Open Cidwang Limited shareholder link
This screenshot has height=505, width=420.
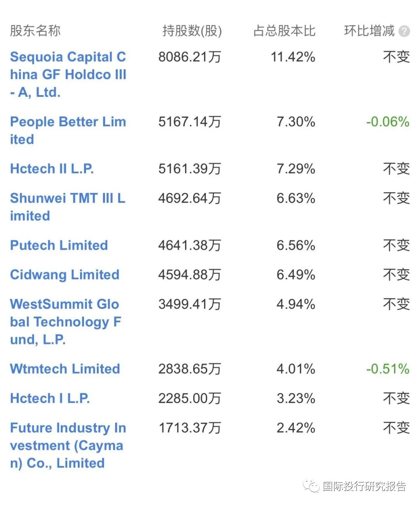65,274
